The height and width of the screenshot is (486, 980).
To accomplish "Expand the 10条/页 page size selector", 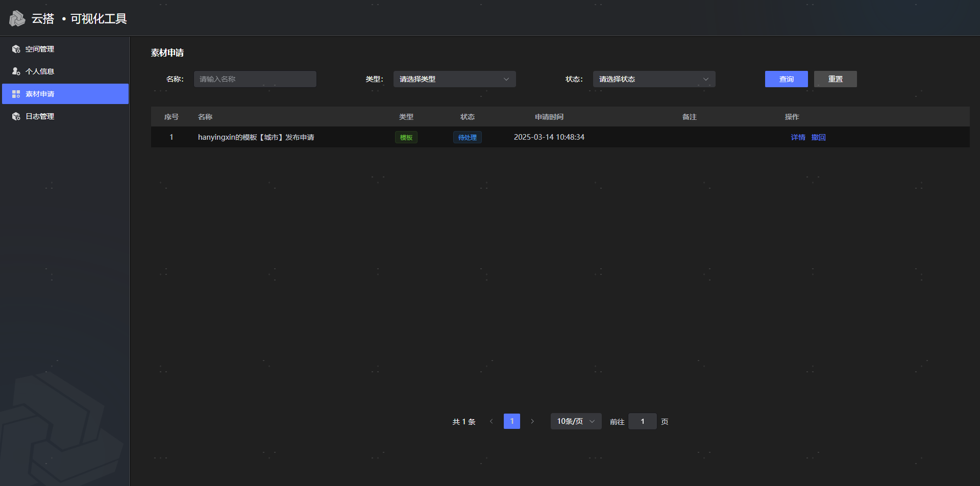I will click(575, 421).
